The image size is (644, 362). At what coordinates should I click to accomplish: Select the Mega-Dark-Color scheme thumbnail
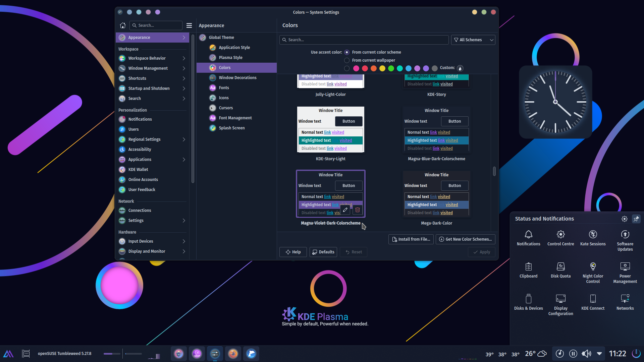pyautogui.click(x=436, y=194)
